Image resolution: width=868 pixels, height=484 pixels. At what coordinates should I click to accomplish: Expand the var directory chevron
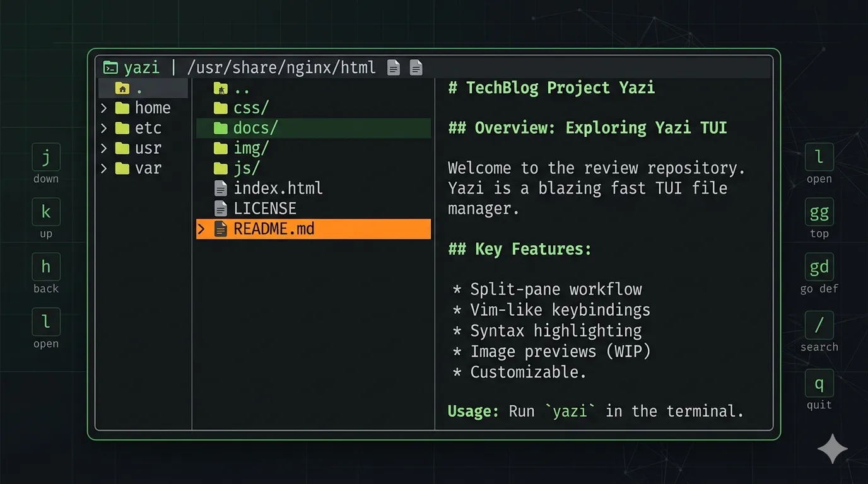(104, 168)
